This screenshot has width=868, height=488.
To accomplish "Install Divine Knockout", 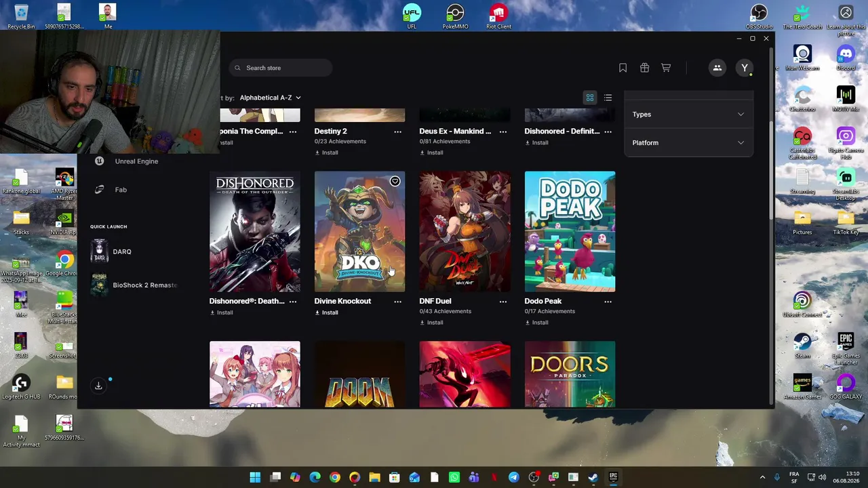I will (x=326, y=312).
